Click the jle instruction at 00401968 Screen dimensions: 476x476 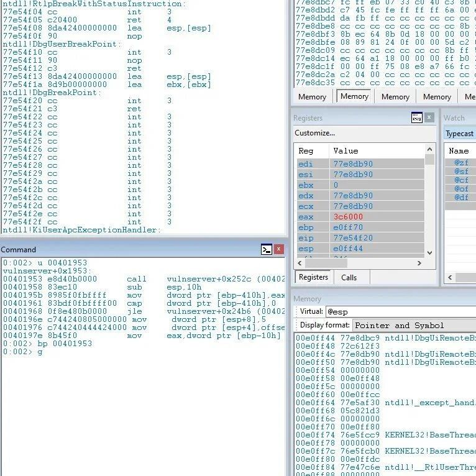point(144,311)
